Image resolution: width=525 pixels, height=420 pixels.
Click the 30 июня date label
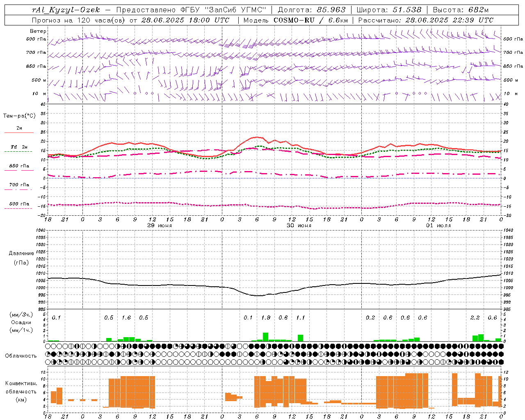[x=299, y=226]
